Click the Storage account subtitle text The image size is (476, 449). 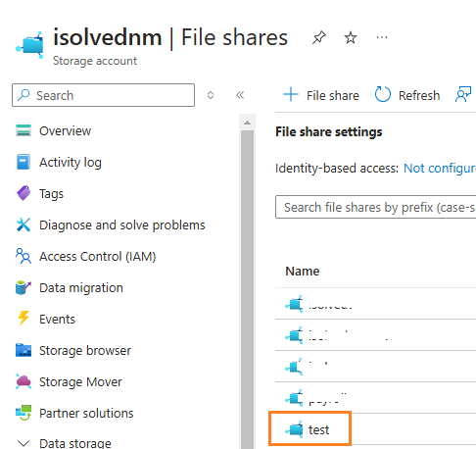[x=95, y=61]
